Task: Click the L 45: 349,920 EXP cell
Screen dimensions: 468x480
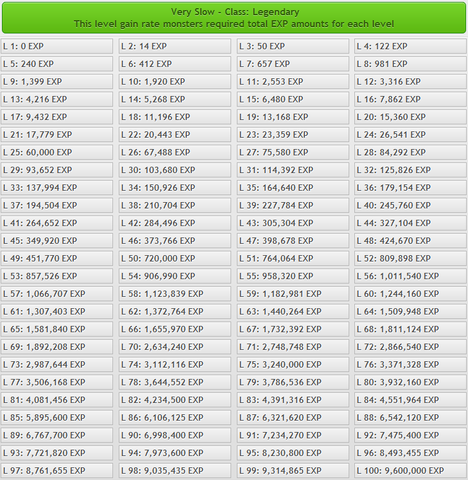Action: coord(57,241)
